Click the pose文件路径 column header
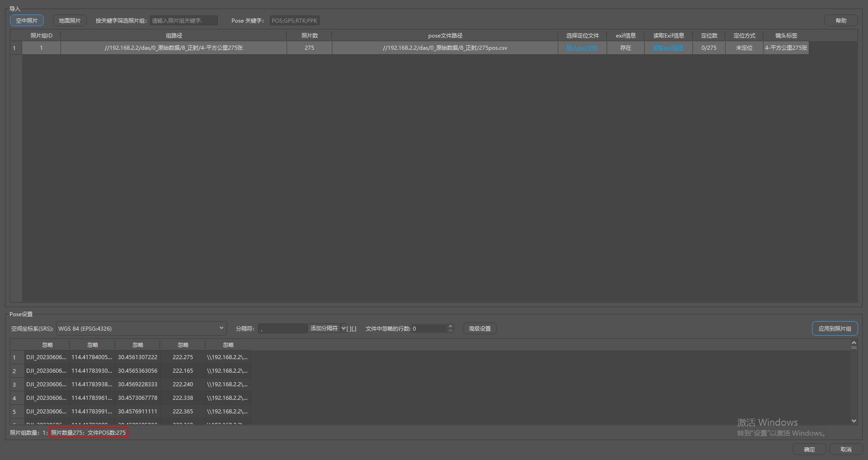 click(x=445, y=35)
